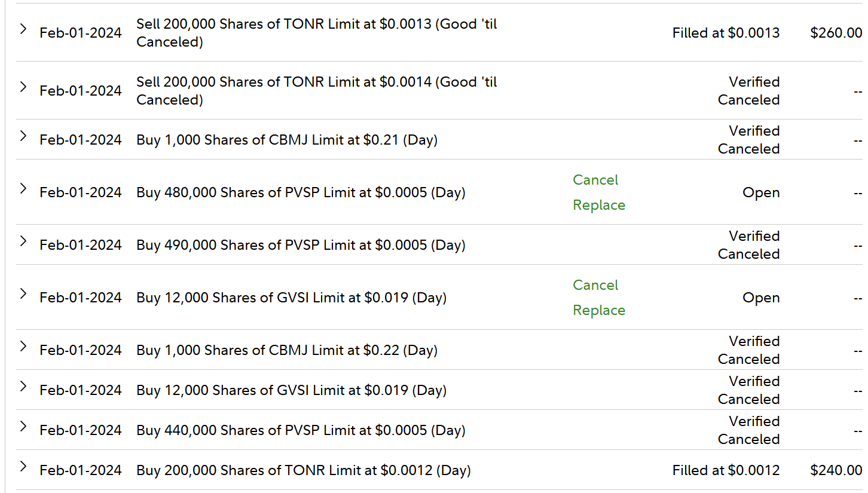This screenshot has width=868, height=493.
Task: Expand the PVSP 440,000 shares order row
Action: click(23, 426)
